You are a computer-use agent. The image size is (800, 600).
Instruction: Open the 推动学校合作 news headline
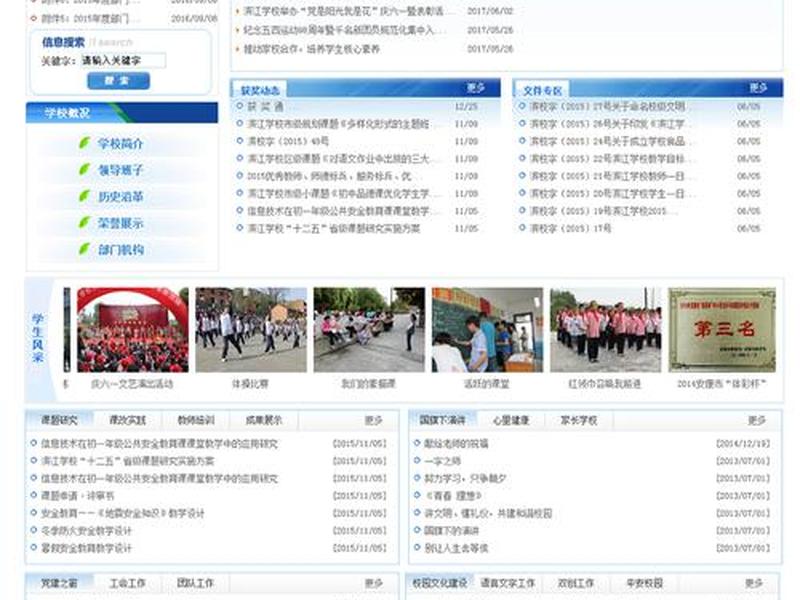312,49
